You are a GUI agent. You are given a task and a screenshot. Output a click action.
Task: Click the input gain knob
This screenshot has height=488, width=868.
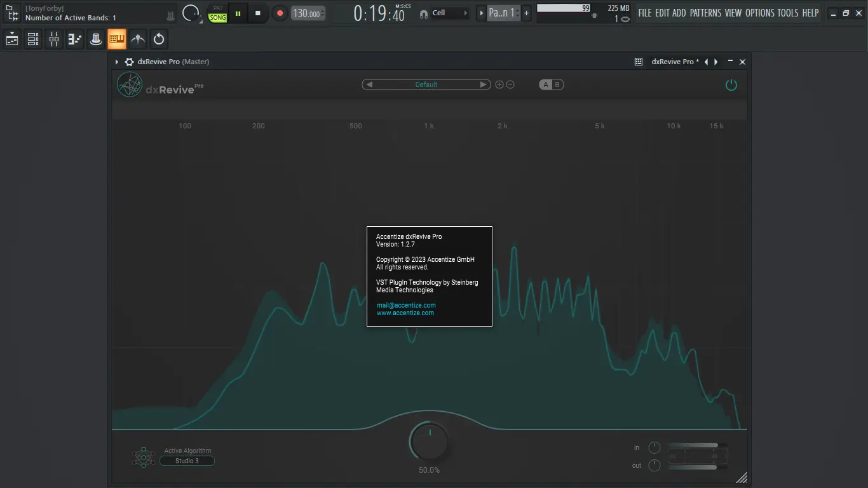(654, 448)
